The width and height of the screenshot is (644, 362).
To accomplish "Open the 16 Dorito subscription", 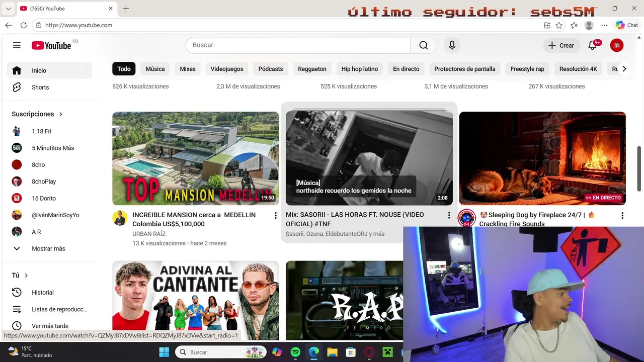I will [49, 198].
